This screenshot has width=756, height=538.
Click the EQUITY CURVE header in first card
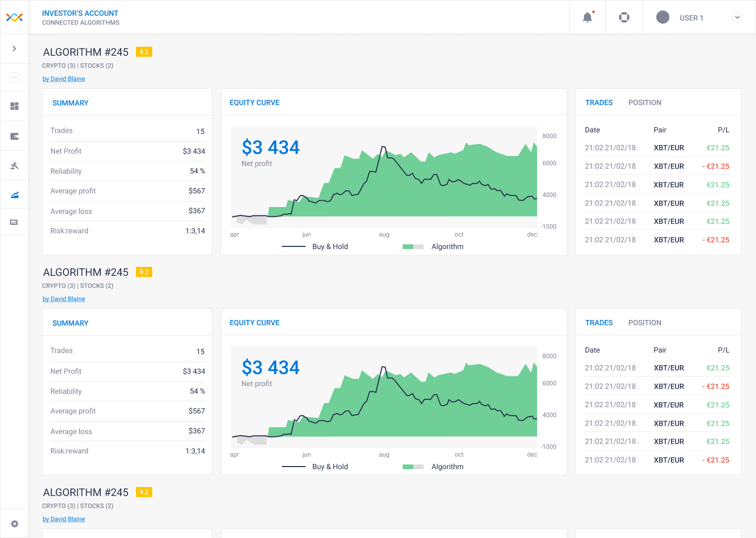pos(255,102)
